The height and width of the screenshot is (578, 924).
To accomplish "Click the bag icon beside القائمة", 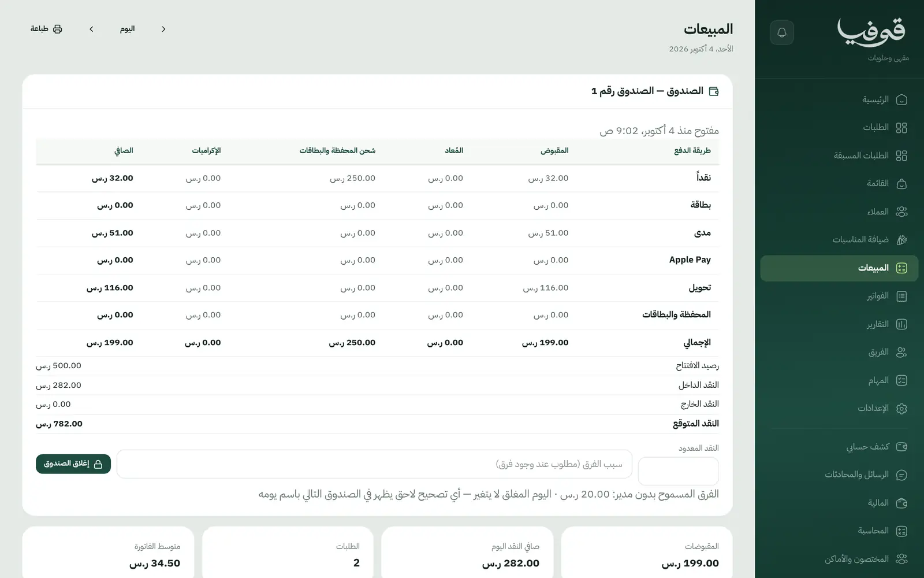I will pyautogui.click(x=901, y=184).
